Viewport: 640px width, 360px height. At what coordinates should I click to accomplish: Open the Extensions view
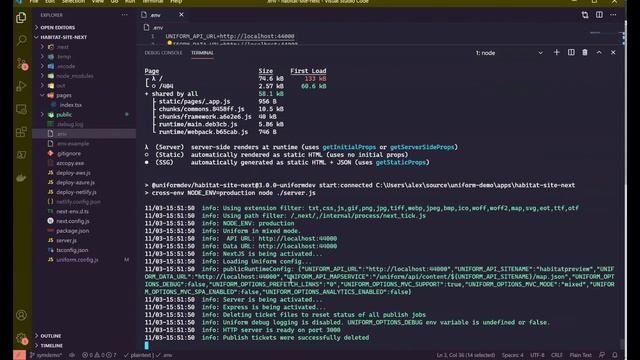(21, 132)
